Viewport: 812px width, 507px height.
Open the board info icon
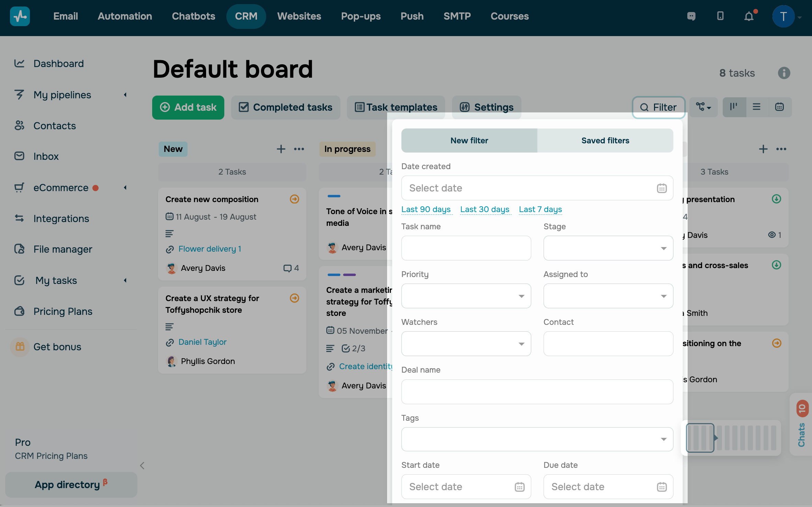point(784,73)
